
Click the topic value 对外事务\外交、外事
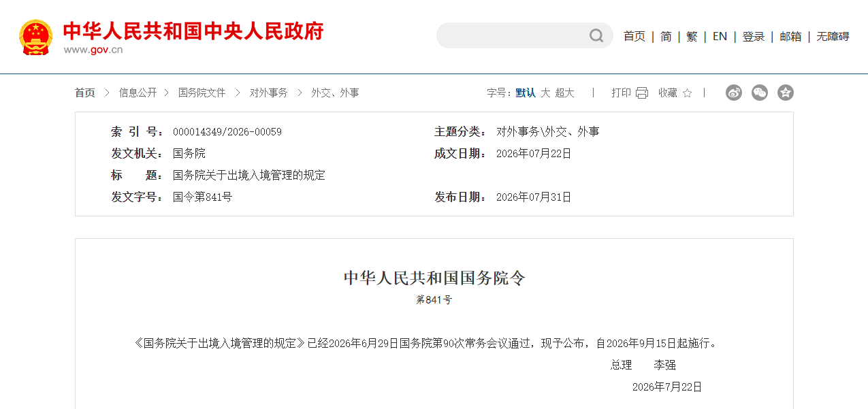pos(548,132)
